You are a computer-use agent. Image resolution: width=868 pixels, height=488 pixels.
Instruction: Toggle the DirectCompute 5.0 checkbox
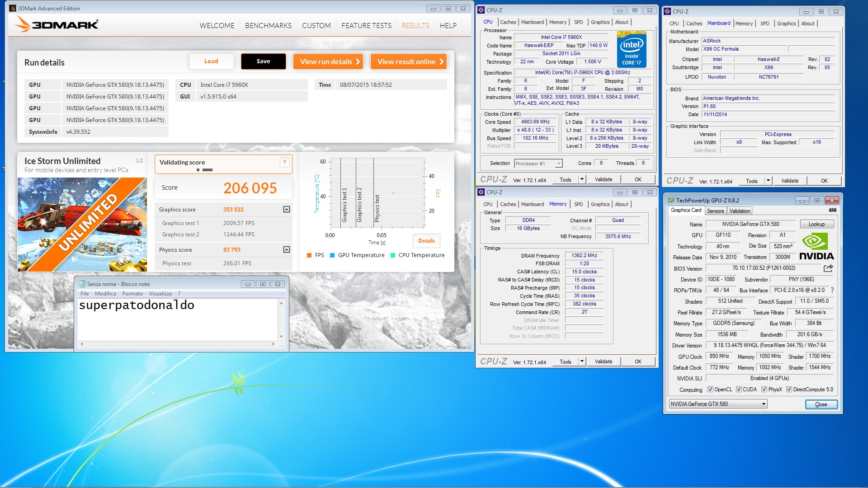tap(789, 389)
